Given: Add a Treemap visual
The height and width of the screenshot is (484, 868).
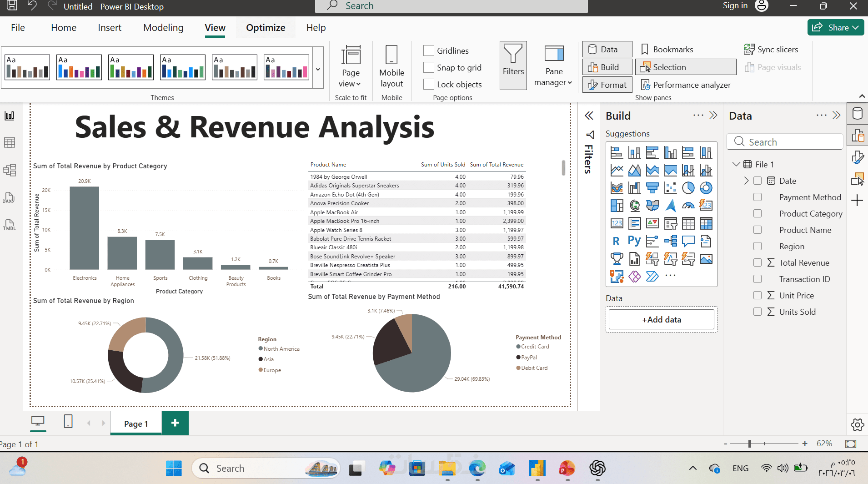Looking at the screenshot, I should coord(617,206).
